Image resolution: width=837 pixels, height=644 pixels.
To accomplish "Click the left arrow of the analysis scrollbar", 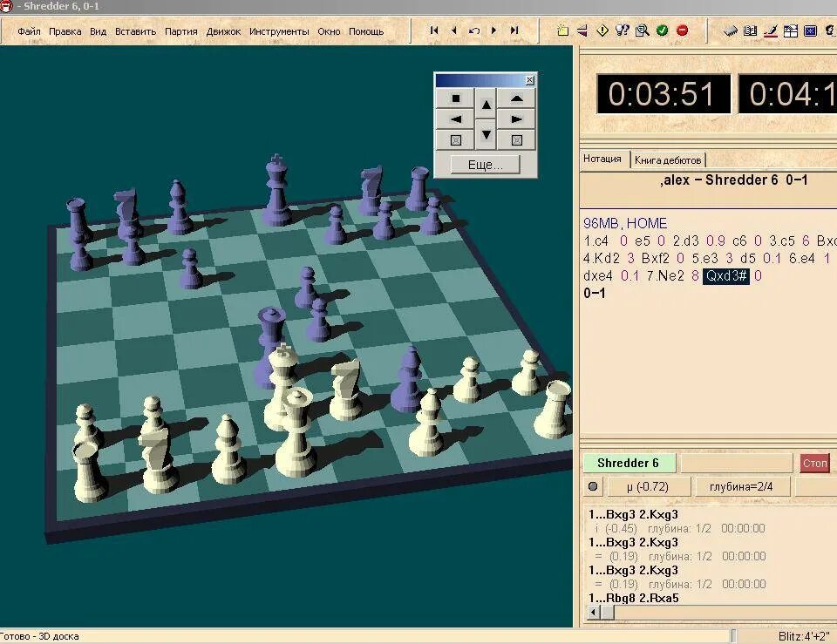I will point(593,612).
